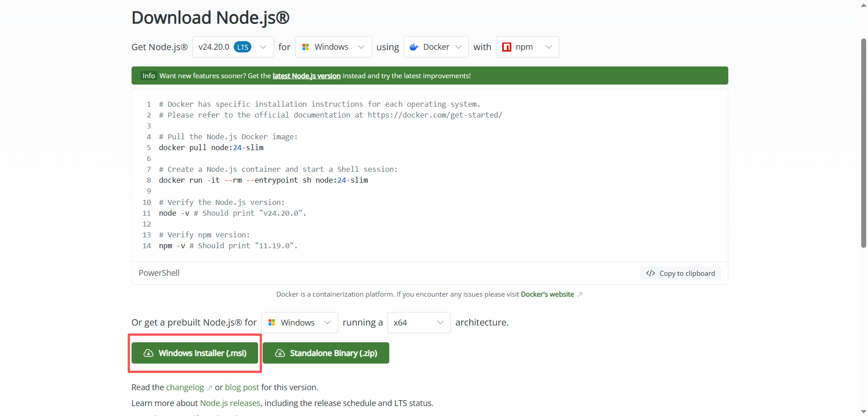Click the scrollbar down arrow

pyautogui.click(x=863, y=411)
